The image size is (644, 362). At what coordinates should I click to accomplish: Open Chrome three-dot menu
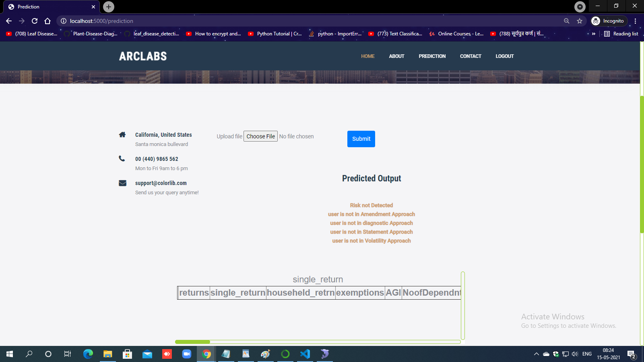[x=635, y=21]
